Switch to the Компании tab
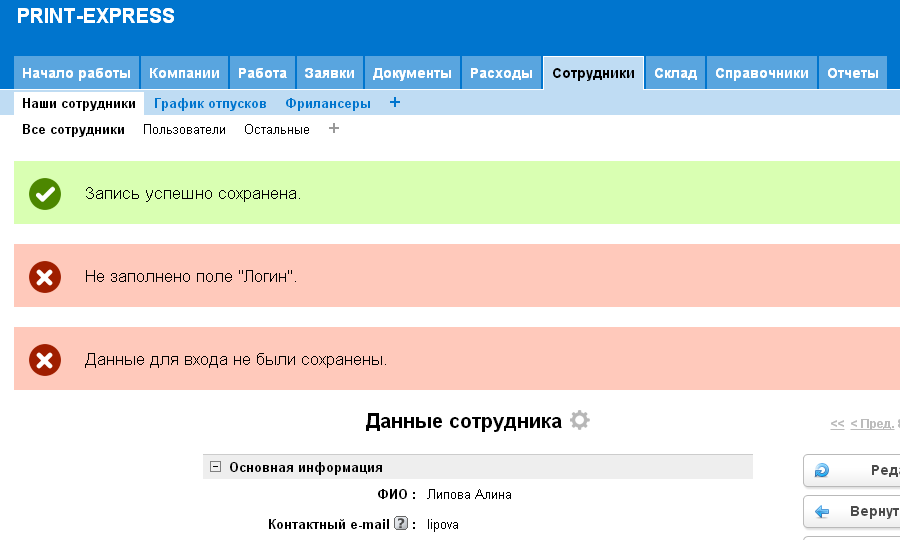 point(184,73)
